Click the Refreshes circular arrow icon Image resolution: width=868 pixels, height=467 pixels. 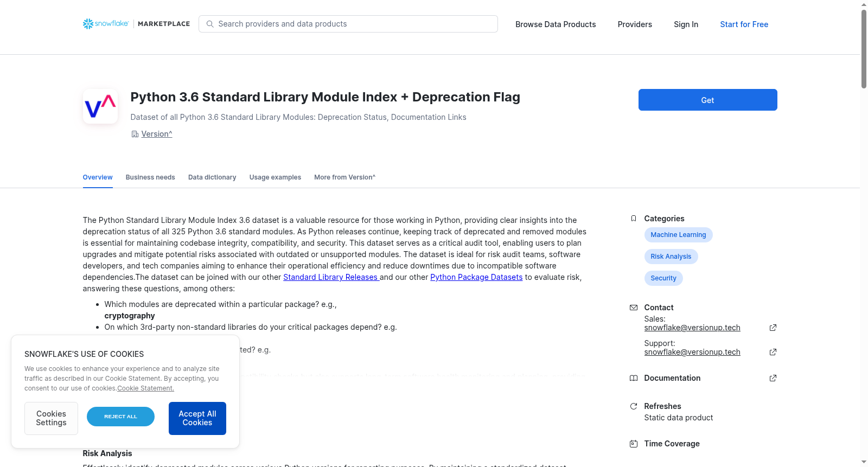[633, 406]
